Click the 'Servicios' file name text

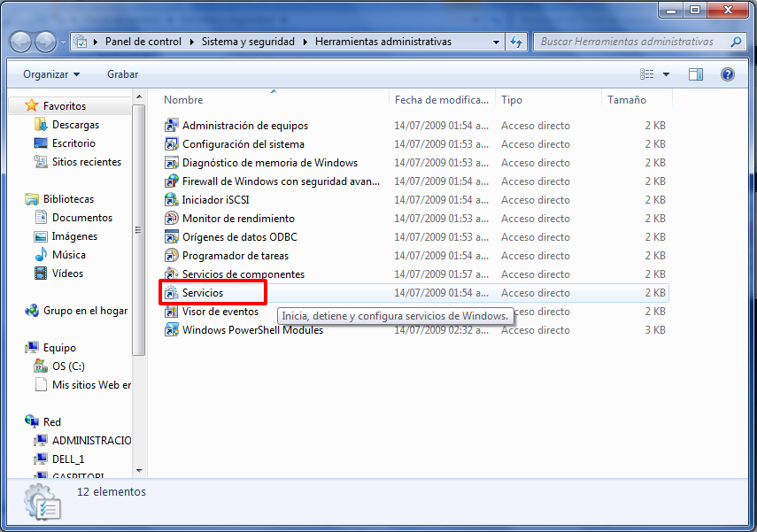(203, 292)
